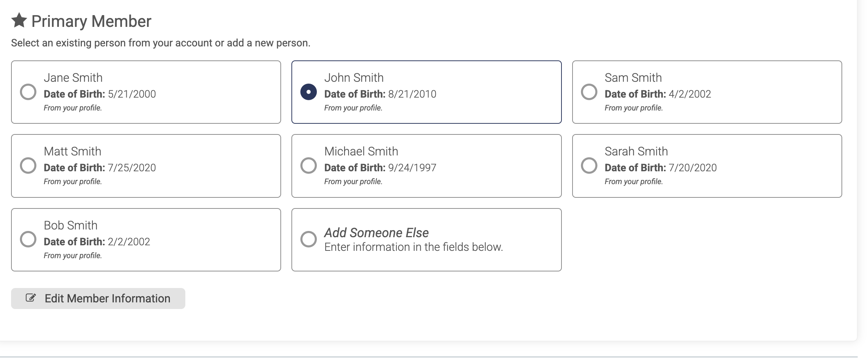
Task: Click the Jane Smith name text
Action: point(73,78)
